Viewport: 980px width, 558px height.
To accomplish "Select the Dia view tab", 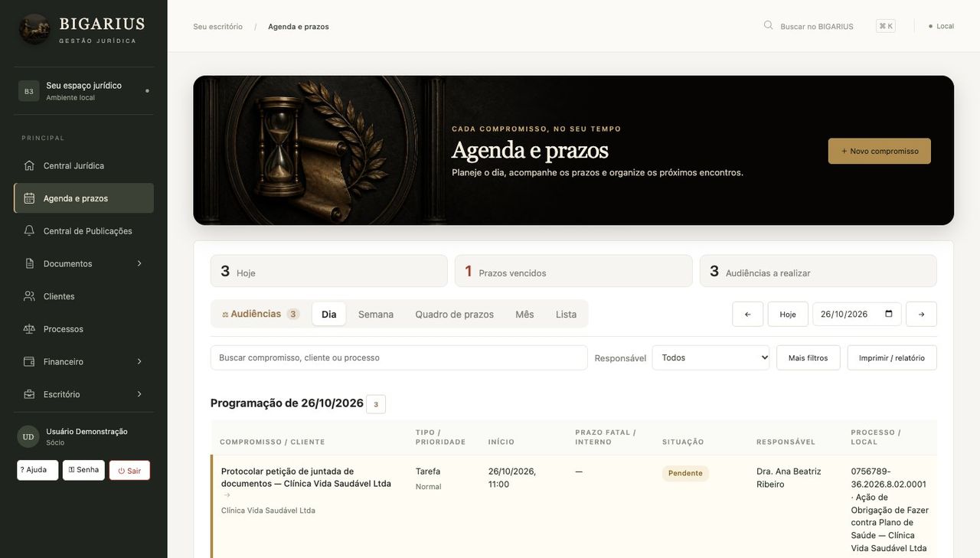I will pyautogui.click(x=328, y=314).
